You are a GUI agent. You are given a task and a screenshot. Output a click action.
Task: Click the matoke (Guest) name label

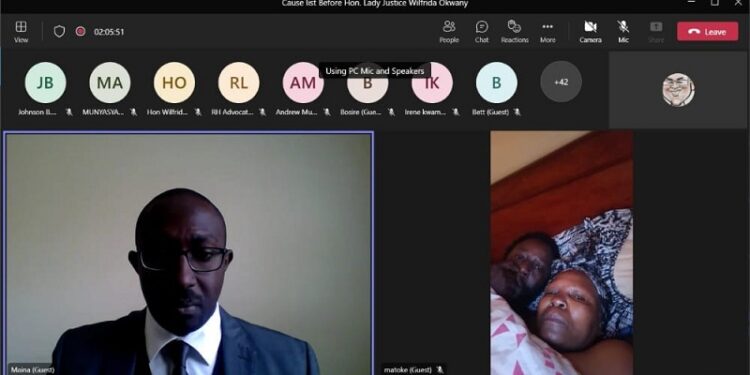tap(409, 370)
